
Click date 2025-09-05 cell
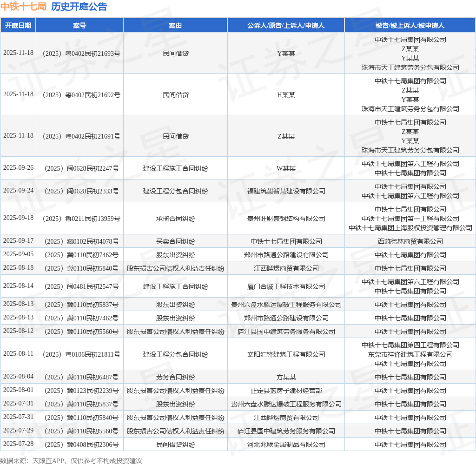click(18, 254)
